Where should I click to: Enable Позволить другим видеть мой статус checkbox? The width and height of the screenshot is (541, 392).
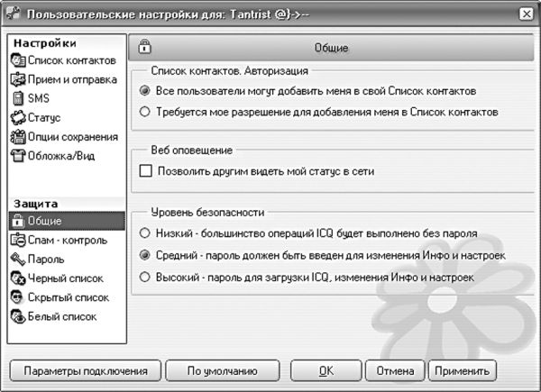pyautogui.click(x=145, y=170)
